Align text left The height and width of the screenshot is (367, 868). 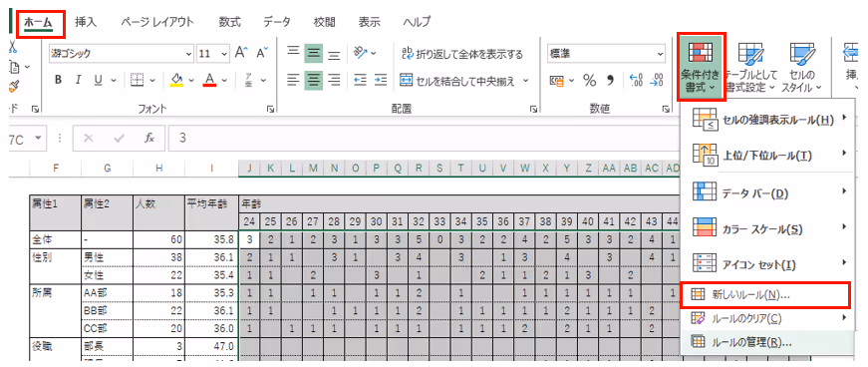point(293,81)
